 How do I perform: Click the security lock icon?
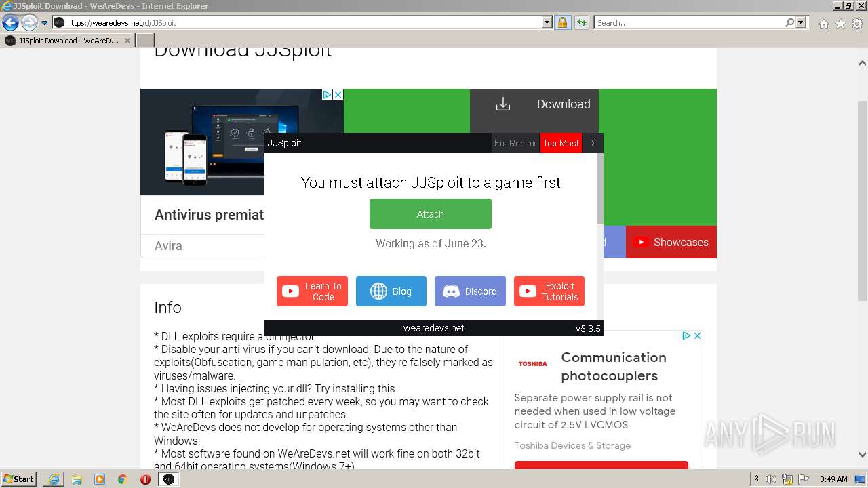click(562, 23)
